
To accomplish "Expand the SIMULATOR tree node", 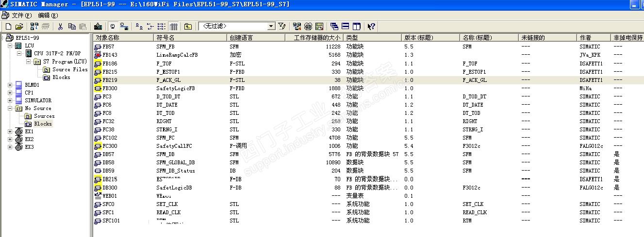I will (x=10, y=100).
